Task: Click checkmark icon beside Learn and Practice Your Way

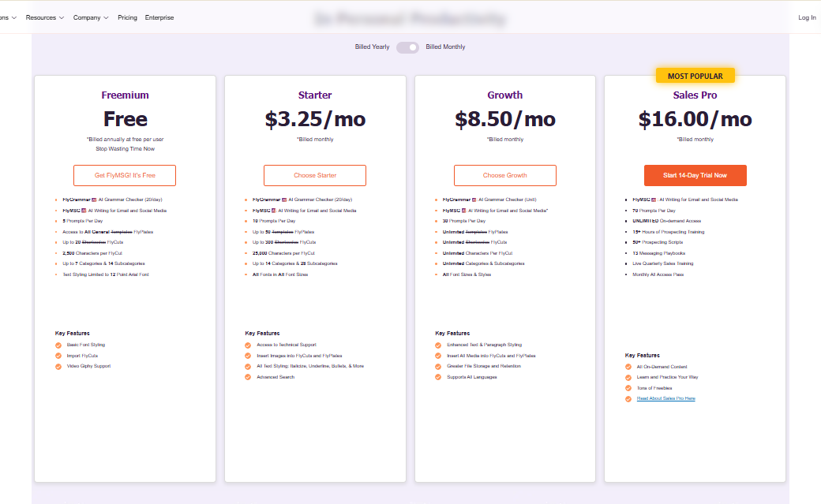Action: [x=628, y=377]
